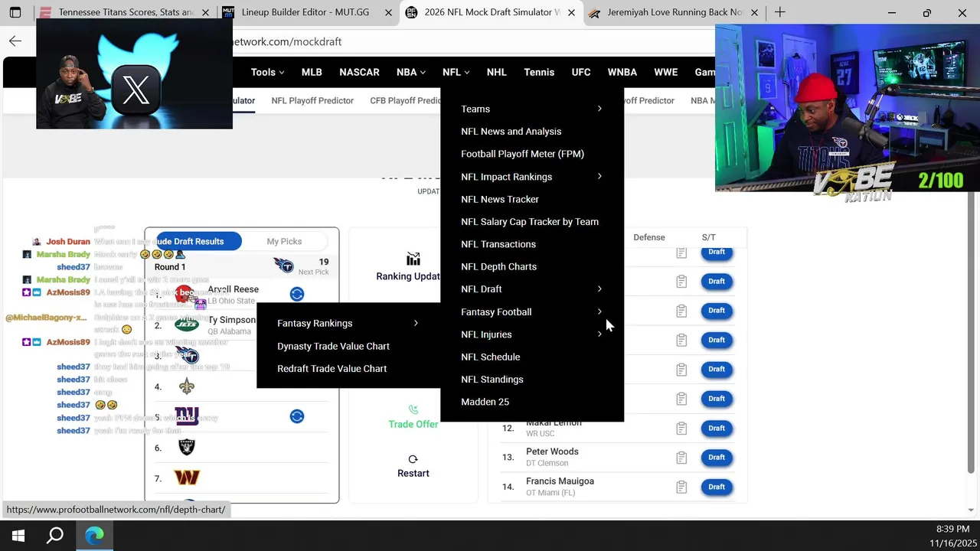This screenshot has height=551, width=980.
Task: Open Tennis in the top navigation
Action: pyautogui.click(x=539, y=72)
